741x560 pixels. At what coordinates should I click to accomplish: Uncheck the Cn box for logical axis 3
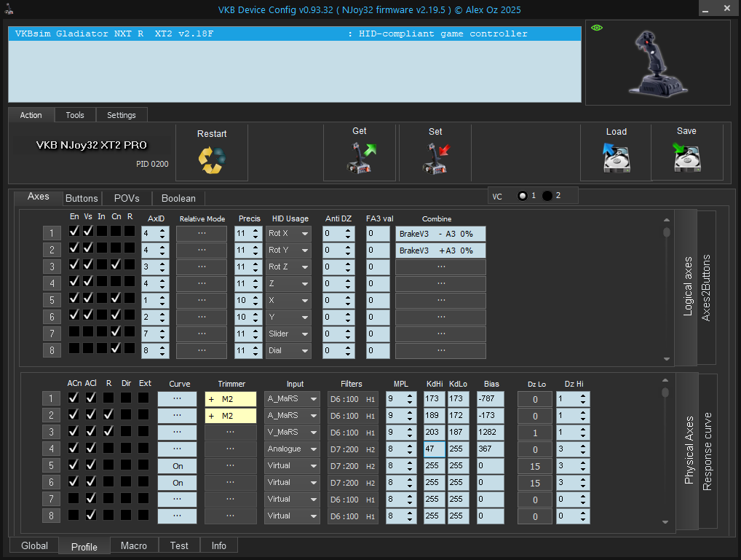point(116,265)
